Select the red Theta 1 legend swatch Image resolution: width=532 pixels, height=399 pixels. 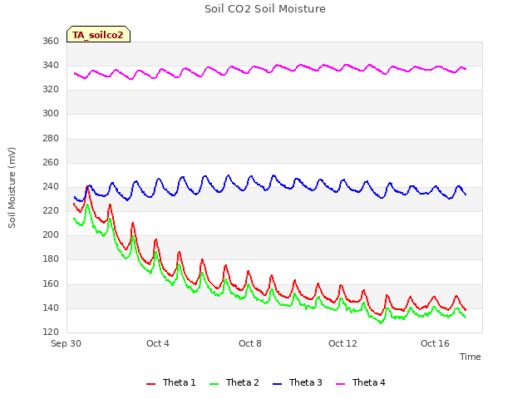[150, 384]
